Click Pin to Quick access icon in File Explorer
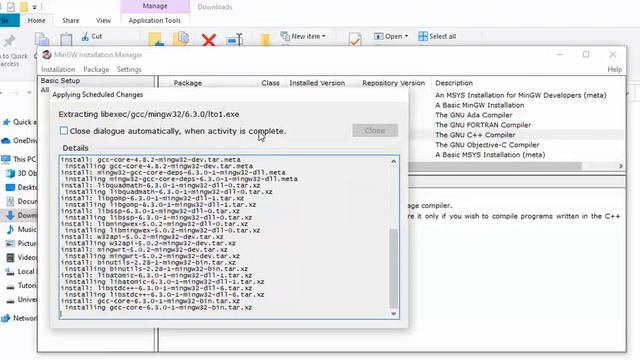The width and height of the screenshot is (640, 360). pyautogui.click(x=9, y=41)
